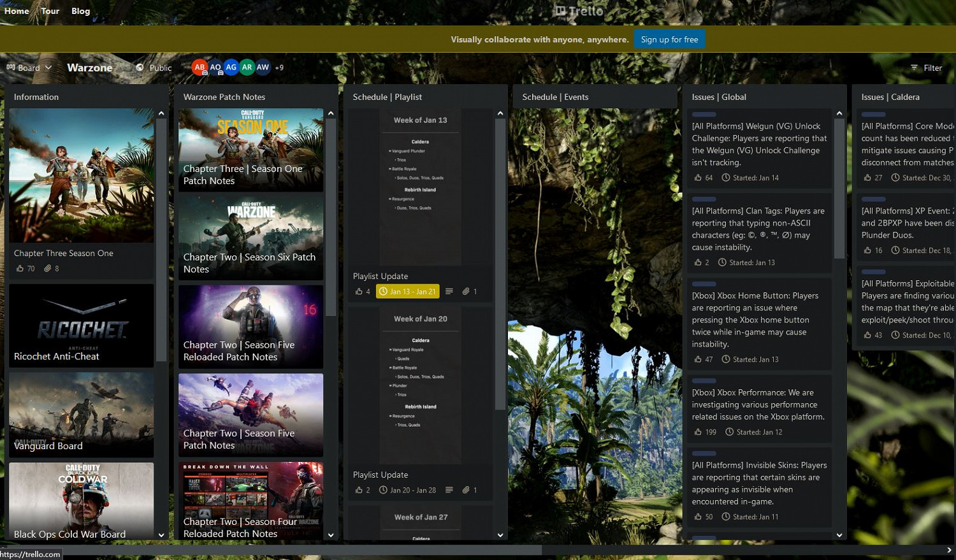Toggle the Jan 13 - Jan 21 due date badge
Viewport: 956px width, 560px height.
(x=407, y=292)
